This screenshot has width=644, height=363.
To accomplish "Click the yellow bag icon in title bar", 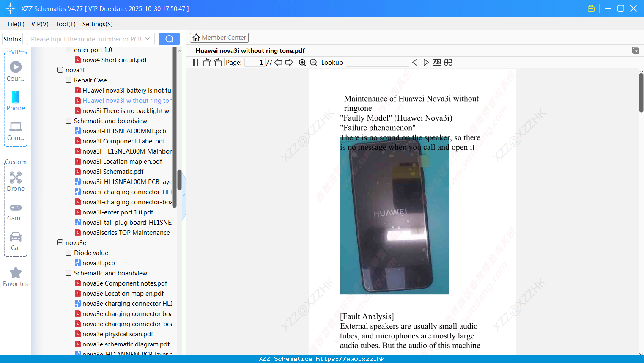I will pos(591,8).
